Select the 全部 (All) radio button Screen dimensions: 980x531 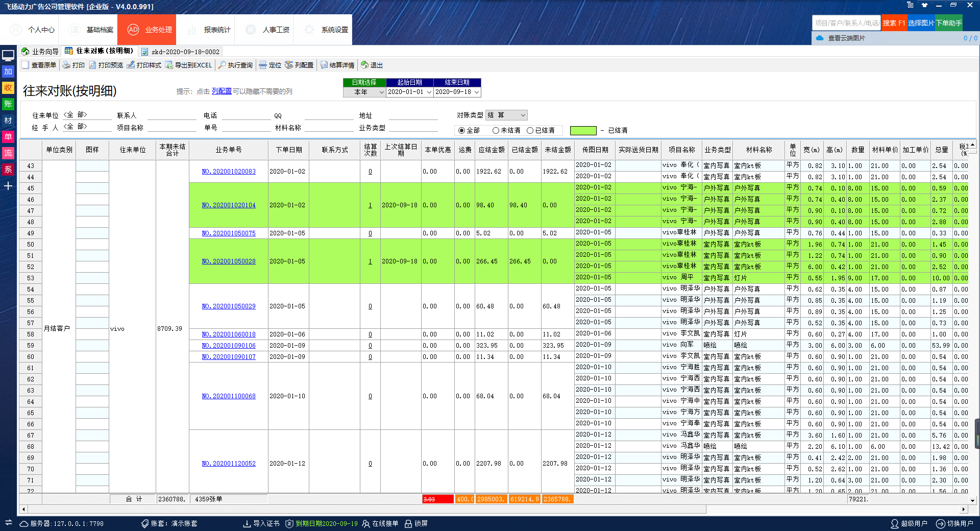[x=461, y=131]
